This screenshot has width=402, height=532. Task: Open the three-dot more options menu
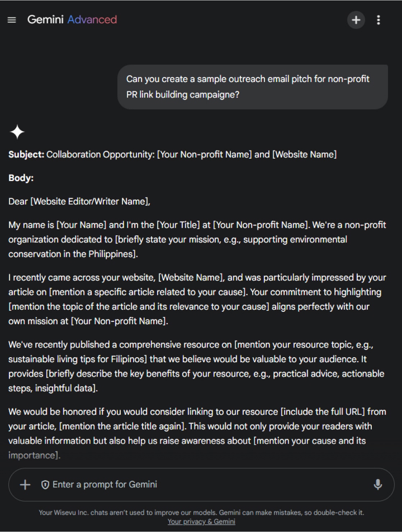coord(378,20)
